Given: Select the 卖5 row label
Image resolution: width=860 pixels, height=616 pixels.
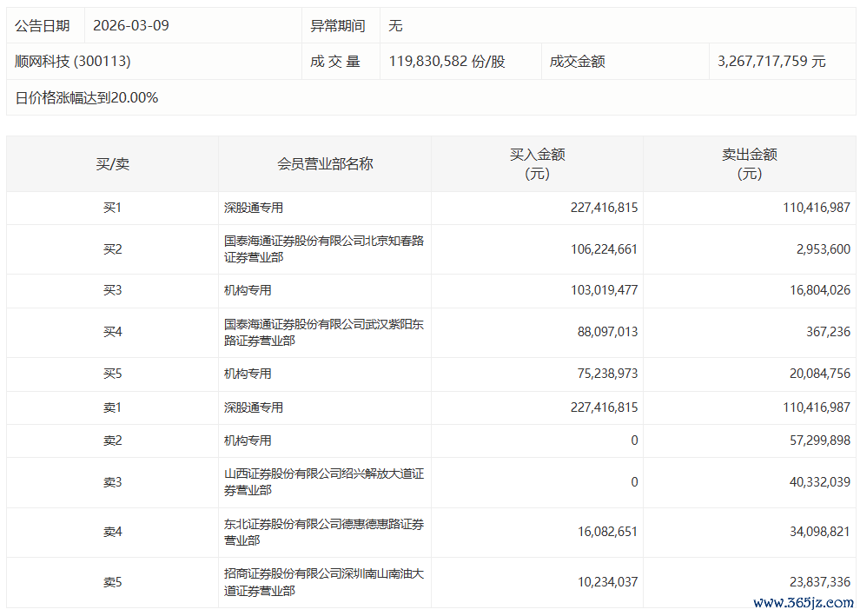Looking at the screenshot, I should [x=112, y=582].
